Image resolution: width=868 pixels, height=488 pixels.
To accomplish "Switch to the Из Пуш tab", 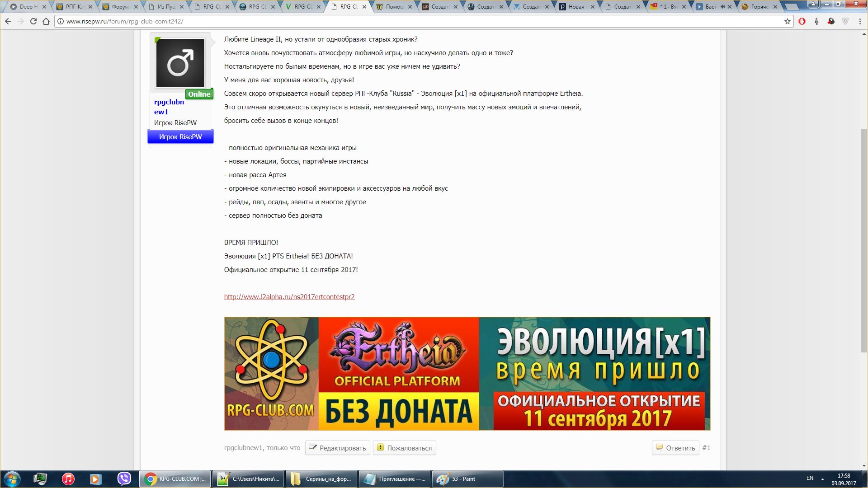I will (x=165, y=7).
